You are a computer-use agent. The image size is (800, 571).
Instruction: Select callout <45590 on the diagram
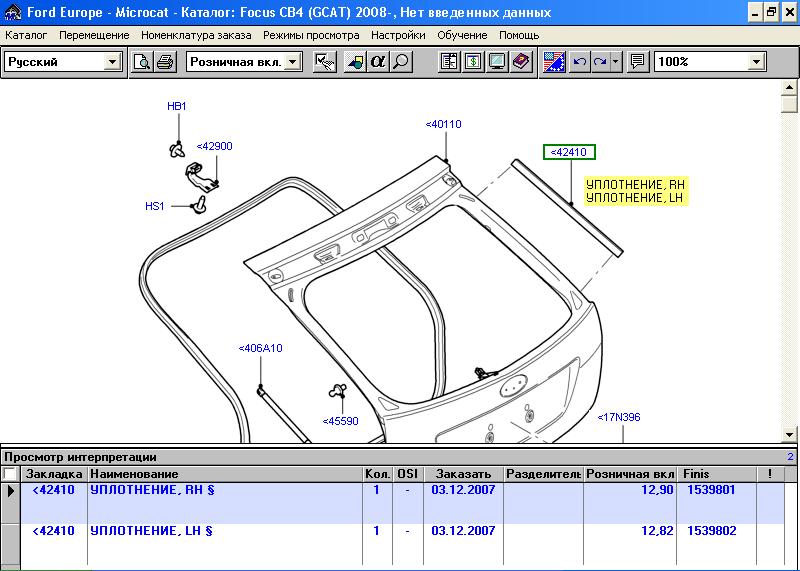340,421
